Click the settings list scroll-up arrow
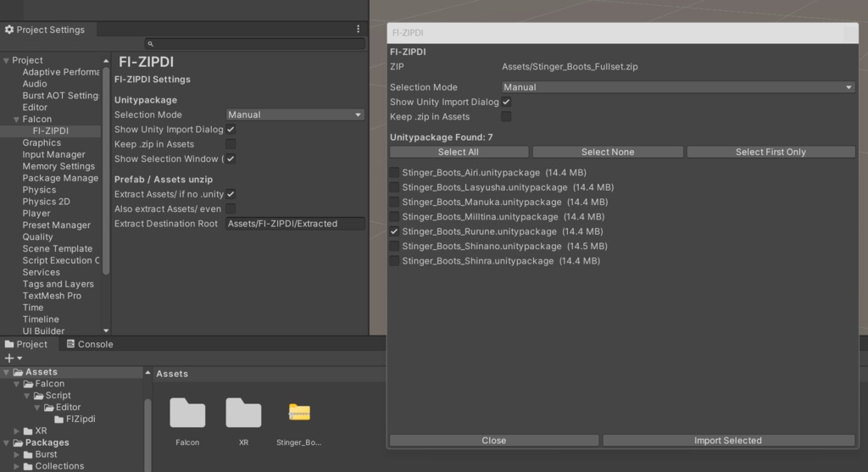The height and width of the screenshot is (472, 868). coord(106,60)
